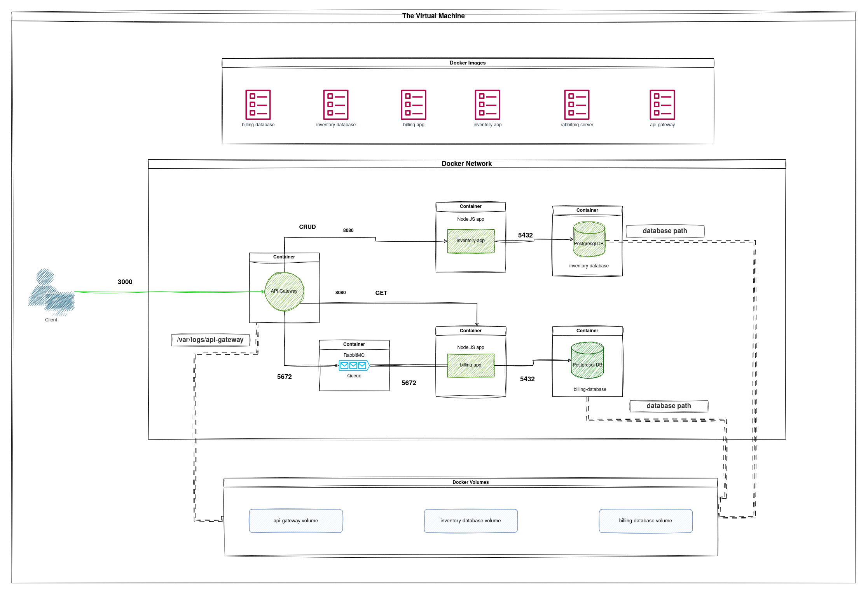Select the database path label near inventory-database
Image resolution: width=868 pixels, height=595 pixels.
pyautogui.click(x=665, y=231)
